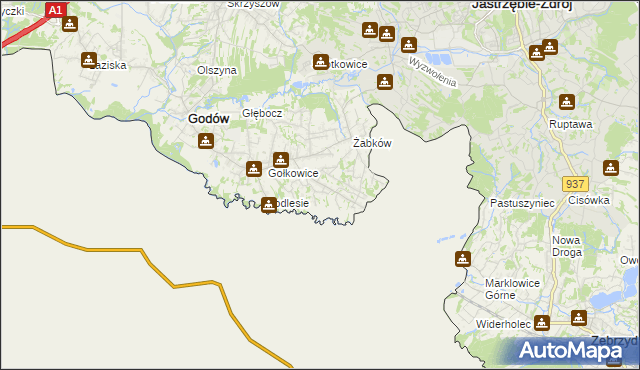Click the red A1 motorway shield
Image resolution: width=640 pixels, height=370 pixels.
click(x=56, y=9)
